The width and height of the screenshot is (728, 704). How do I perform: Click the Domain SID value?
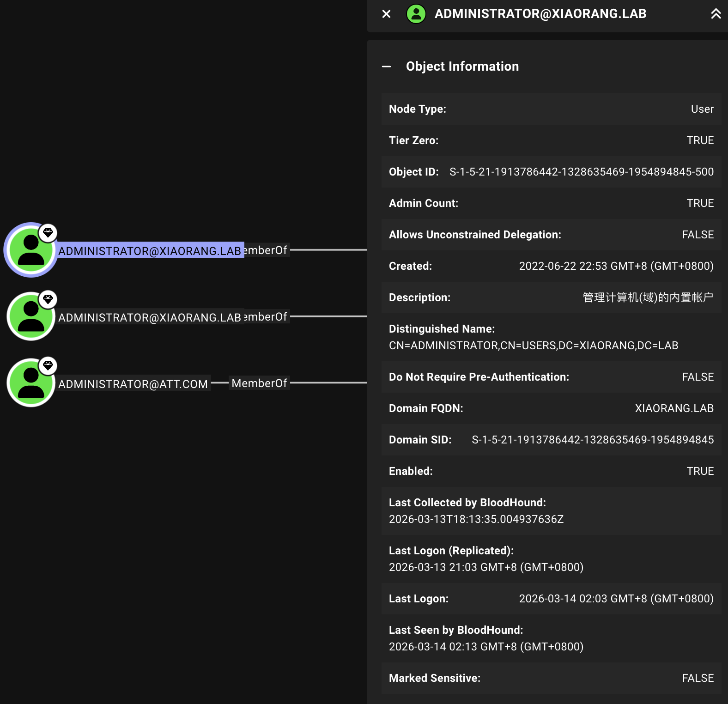[x=592, y=440]
